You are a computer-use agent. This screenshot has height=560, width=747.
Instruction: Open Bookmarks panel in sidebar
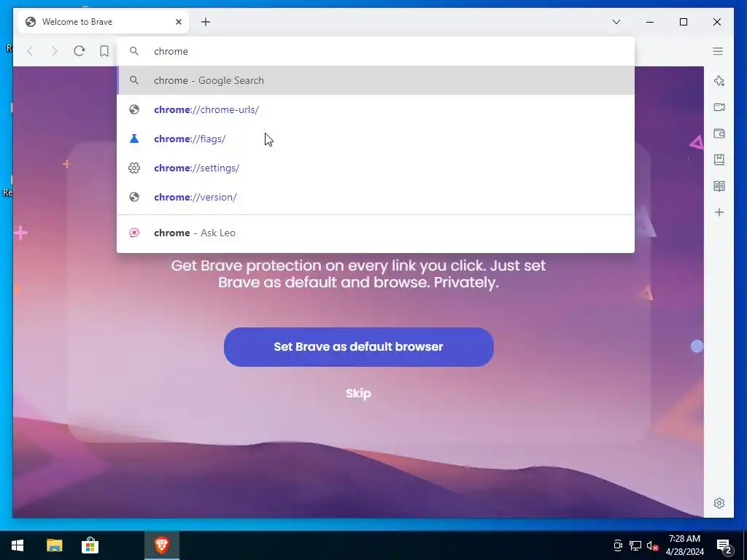click(719, 160)
